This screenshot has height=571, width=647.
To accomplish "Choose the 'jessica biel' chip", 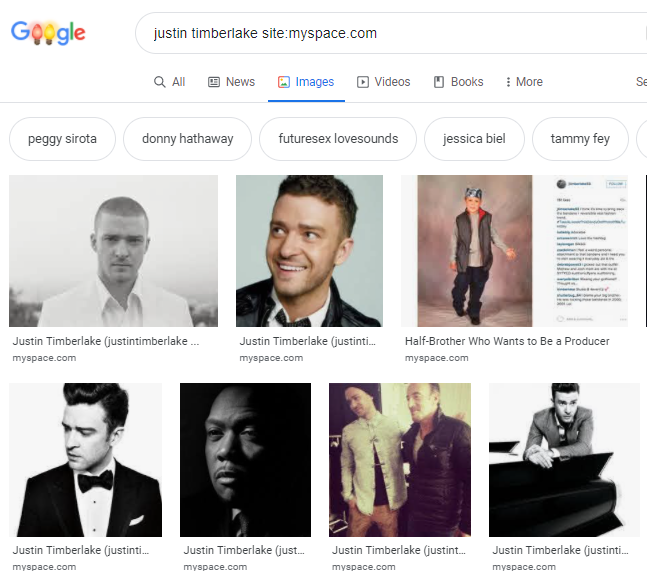I will tap(474, 139).
